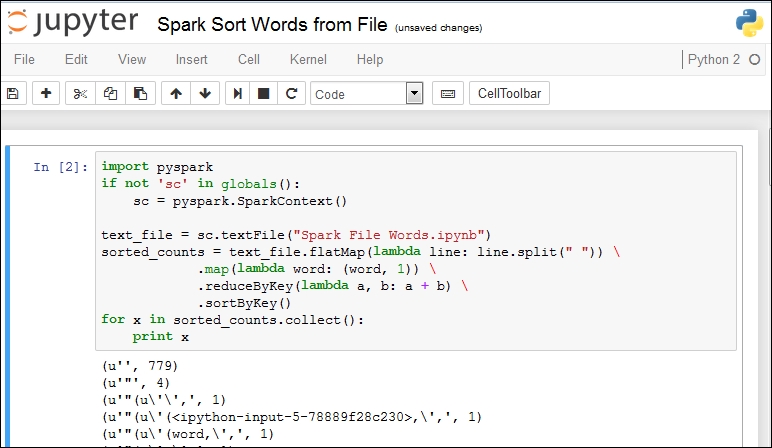
Task: Click the 'print x' code line
Action: (x=161, y=337)
